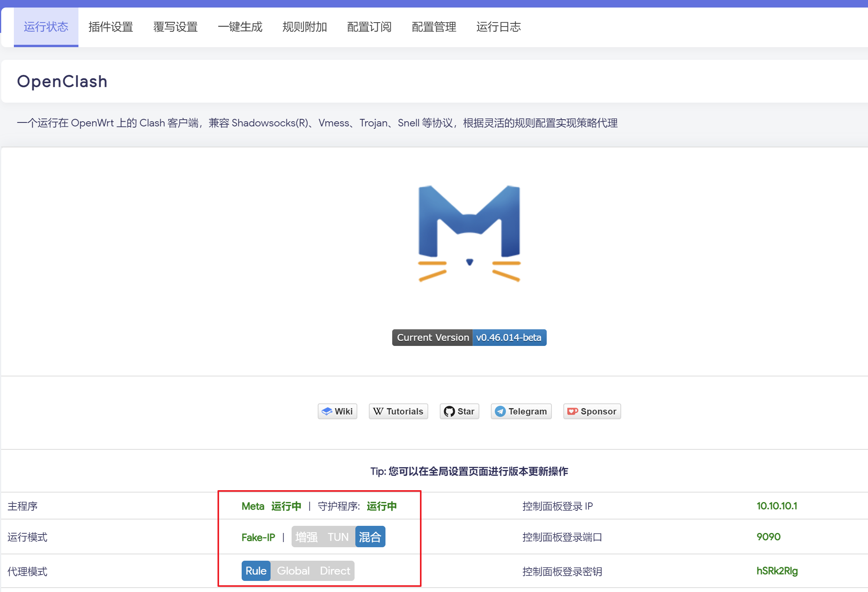The width and height of the screenshot is (868, 592).
Task: Go to the 一键生成 tab
Action: [x=240, y=27]
